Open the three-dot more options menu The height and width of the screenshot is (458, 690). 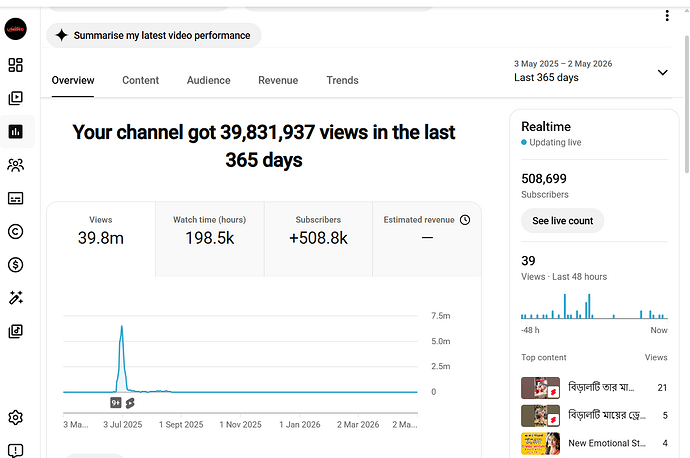pyautogui.click(x=667, y=16)
